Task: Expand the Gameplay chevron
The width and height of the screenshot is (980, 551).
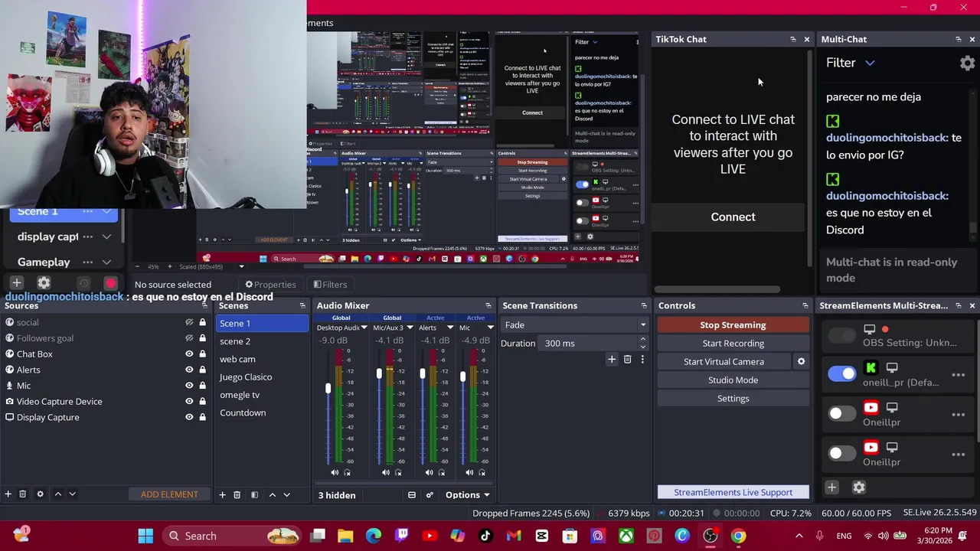Action: (106, 262)
